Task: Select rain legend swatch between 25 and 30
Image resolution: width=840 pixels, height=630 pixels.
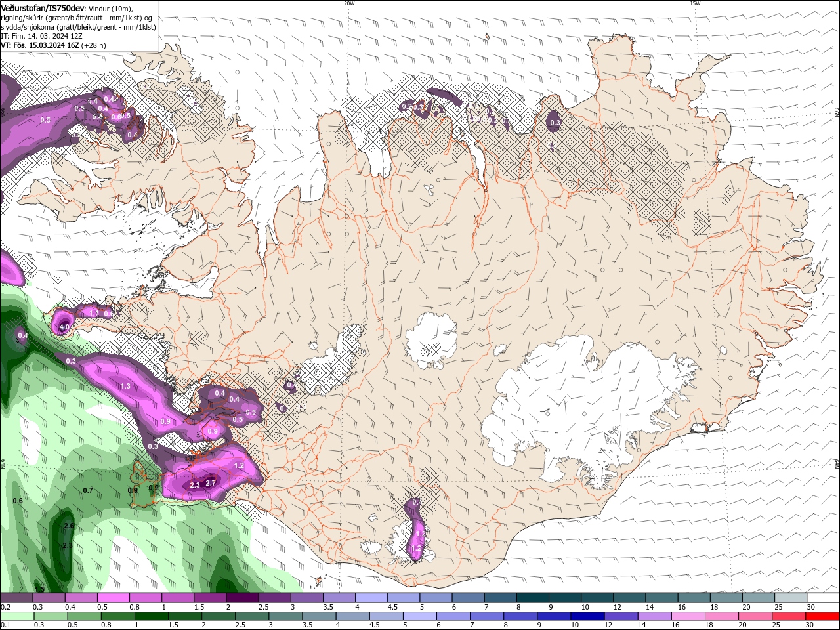Action: coord(790,616)
